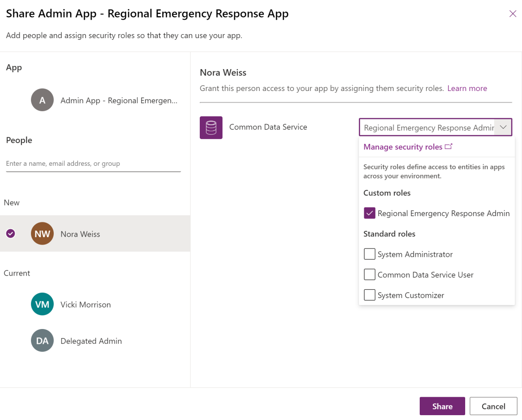
Task: Click the People section heading
Action: pos(19,140)
